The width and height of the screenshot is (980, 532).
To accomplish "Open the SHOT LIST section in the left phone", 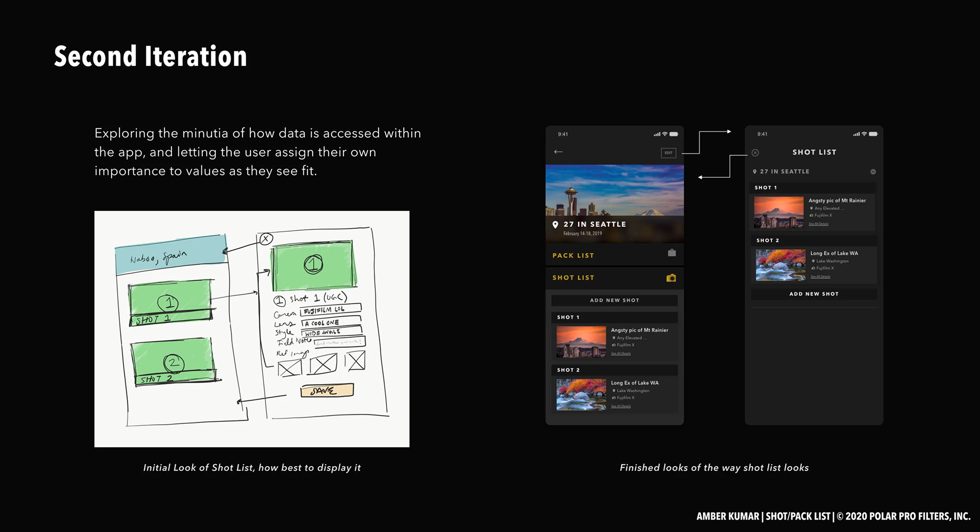I will 573,278.
